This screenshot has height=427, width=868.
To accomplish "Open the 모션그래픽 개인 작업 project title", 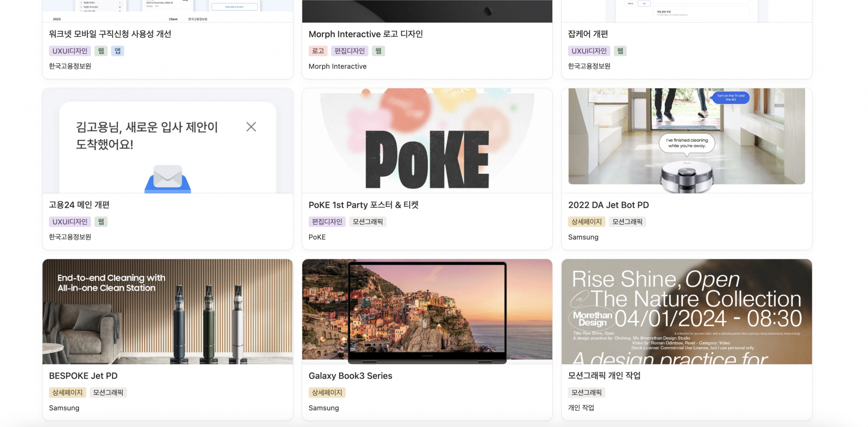I will click(x=604, y=375).
